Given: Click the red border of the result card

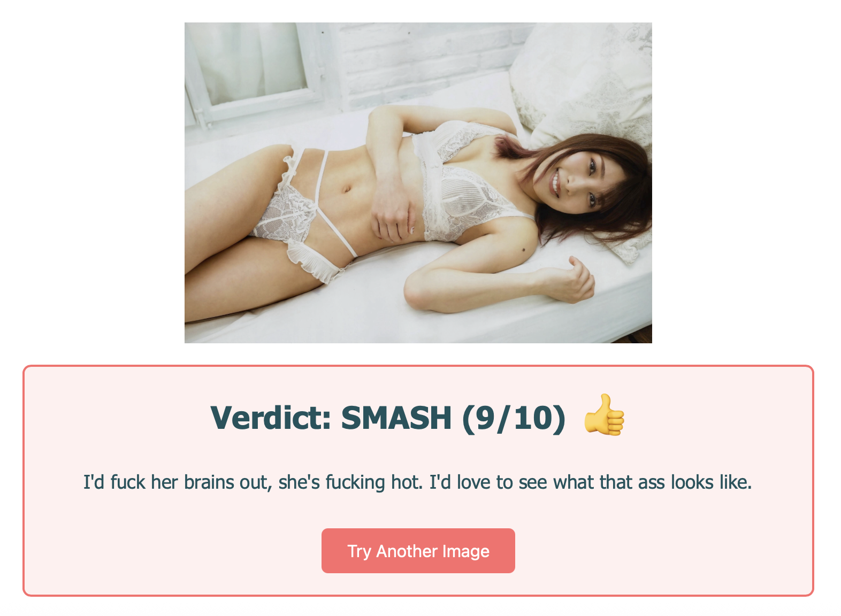Looking at the screenshot, I should click(418, 366).
